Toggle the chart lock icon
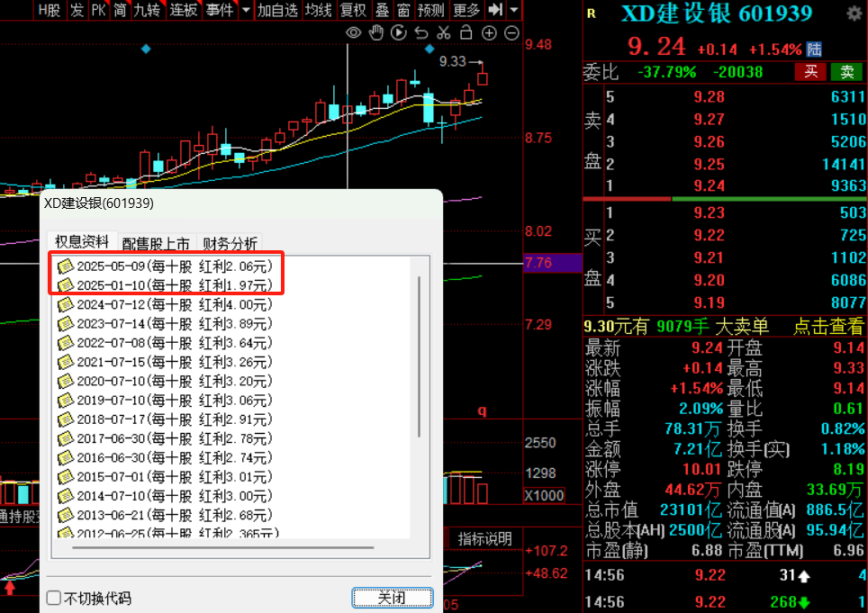 coord(466,32)
